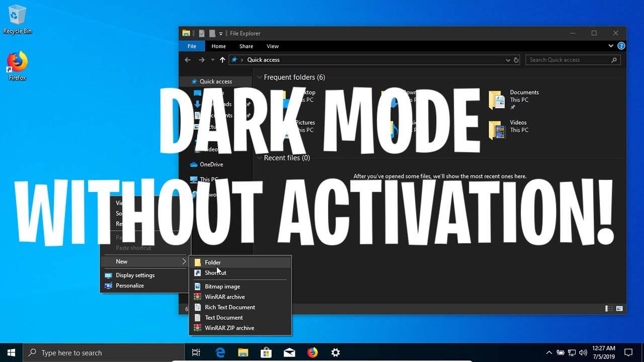Click the search magnifier icon in Explorer
Screen dimensions: 644x362
pyautogui.click(x=614, y=60)
